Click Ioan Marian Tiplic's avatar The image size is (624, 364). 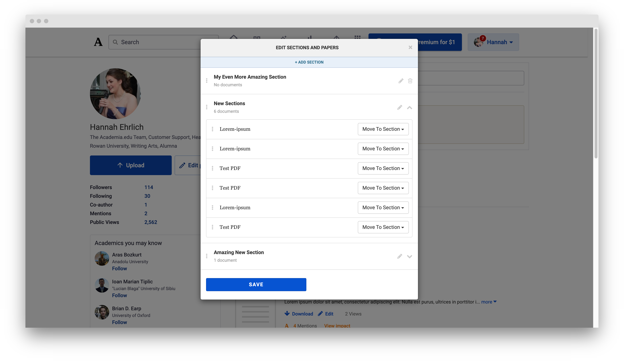click(x=102, y=285)
